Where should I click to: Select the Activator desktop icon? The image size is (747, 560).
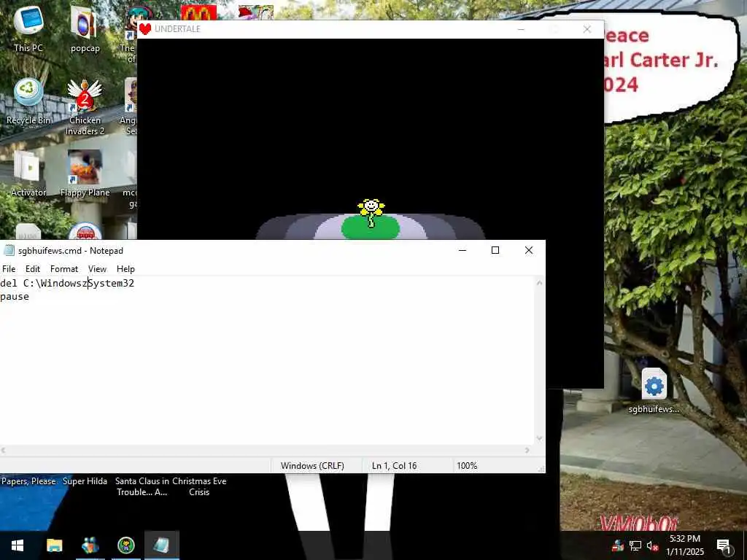tap(28, 174)
